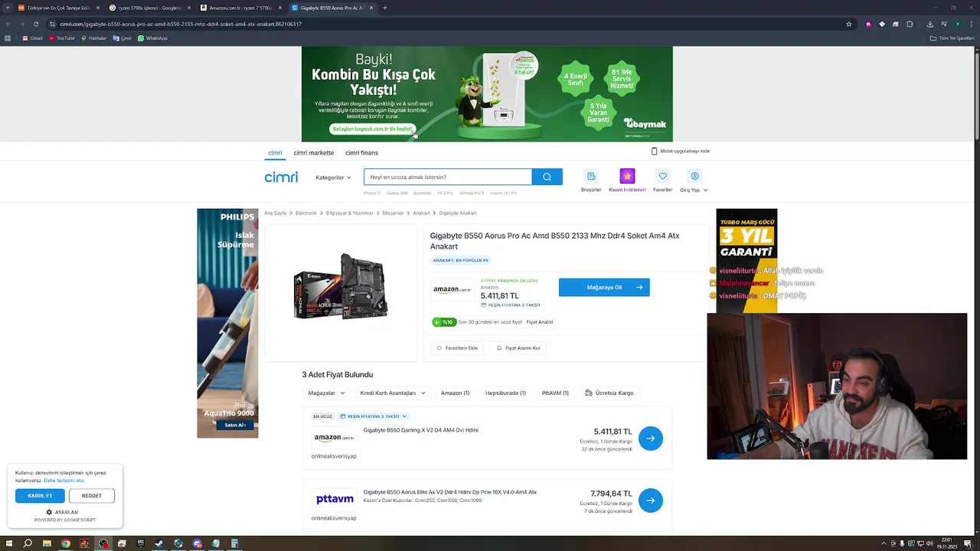Open Tüm Yer İşaretleri bookmarks folder
This screenshot has width=980, height=551.
(952, 38)
